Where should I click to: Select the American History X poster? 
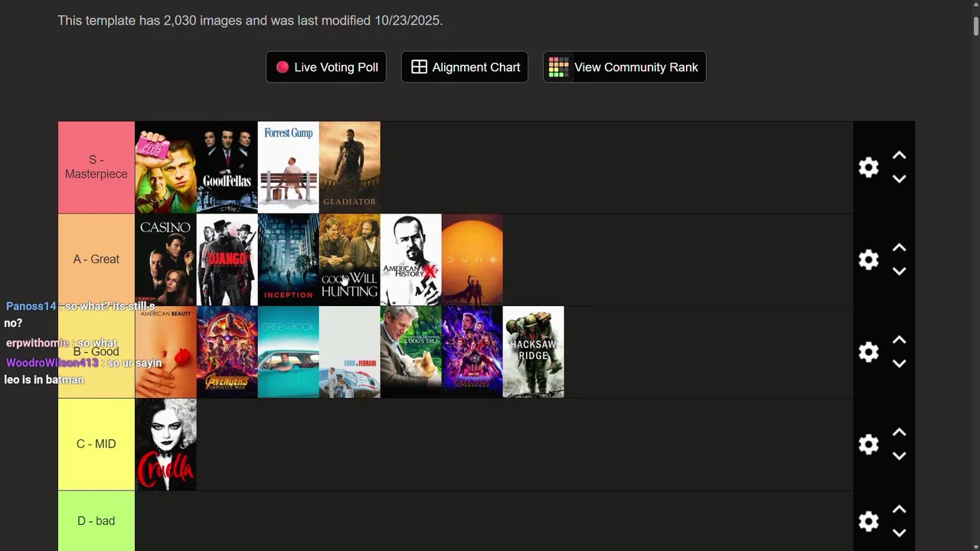coord(411,260)
